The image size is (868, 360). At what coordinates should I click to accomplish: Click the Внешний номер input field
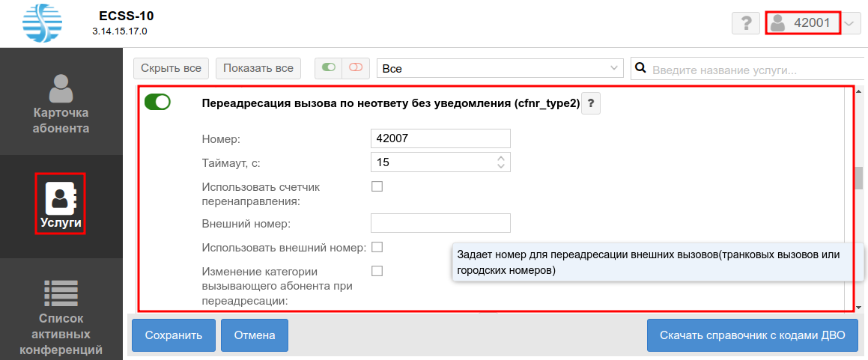440,223
